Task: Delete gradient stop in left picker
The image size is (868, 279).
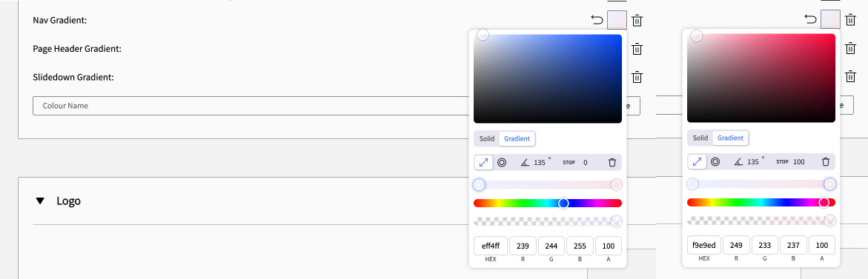Action: pos(612,162)
